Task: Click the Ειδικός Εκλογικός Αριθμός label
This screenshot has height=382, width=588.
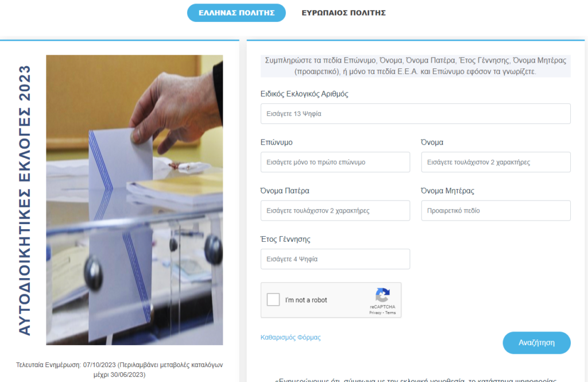Action: (x=304, y=94)
